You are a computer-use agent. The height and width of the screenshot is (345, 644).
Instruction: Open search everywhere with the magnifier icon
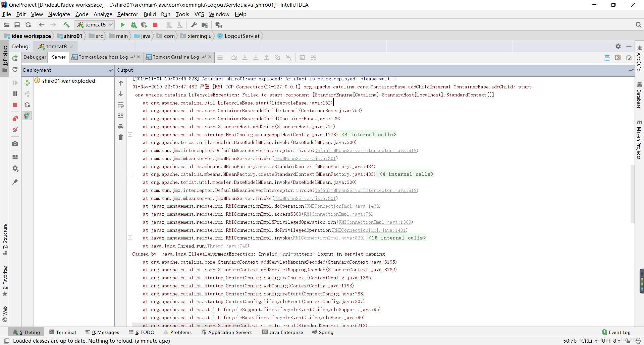(638, 24)
